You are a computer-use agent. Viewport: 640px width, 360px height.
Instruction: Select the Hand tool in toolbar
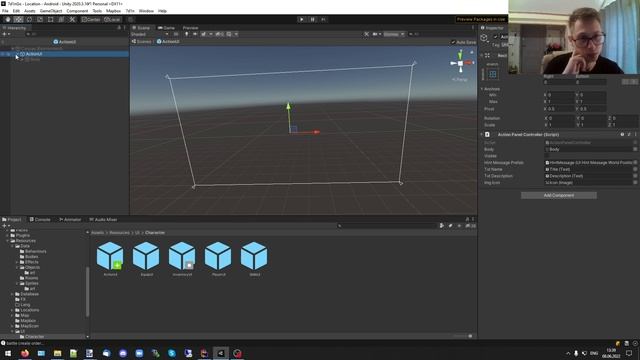(x=8, y=19)
